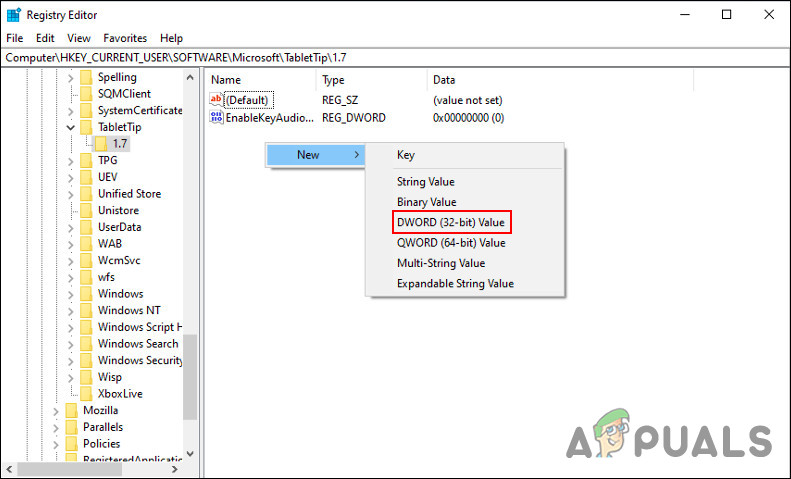This screenshot has height=479, width=791.
Task: Open the Help menu
Action: 171,38
